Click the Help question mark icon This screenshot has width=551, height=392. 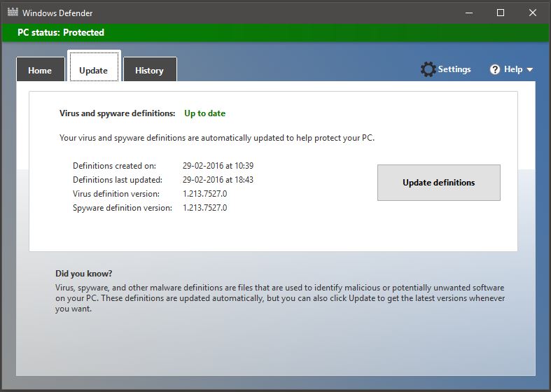[x=495, y=69]
